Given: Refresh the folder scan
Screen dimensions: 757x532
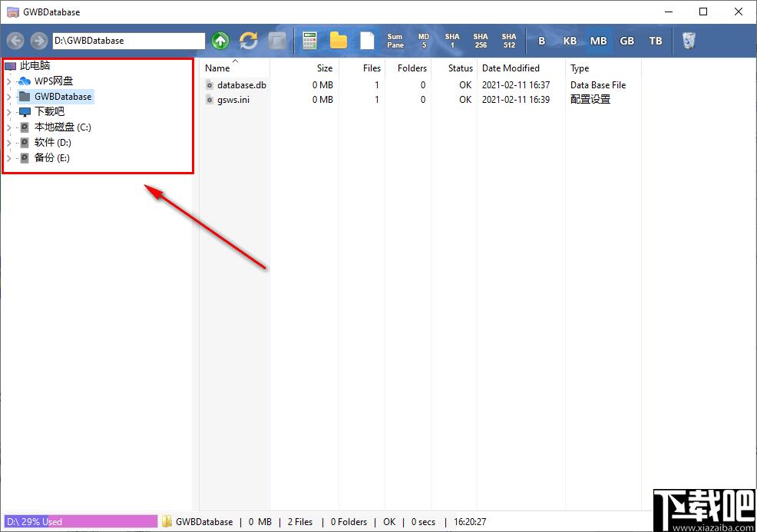Looking at the screenshot, I should [x=249, y=41].
